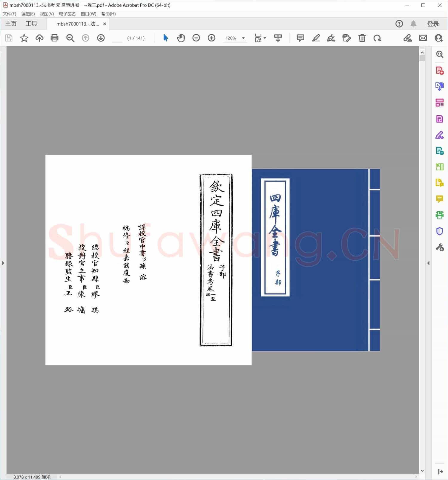Close the mbsh7000113 document tab
The width and height of the screenshot is (448, 480).
coord(105,24)
